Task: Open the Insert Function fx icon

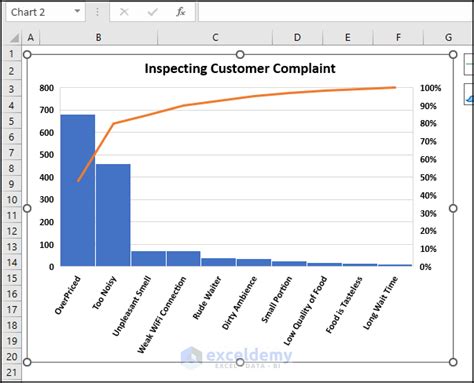Action: pos(180,12)
